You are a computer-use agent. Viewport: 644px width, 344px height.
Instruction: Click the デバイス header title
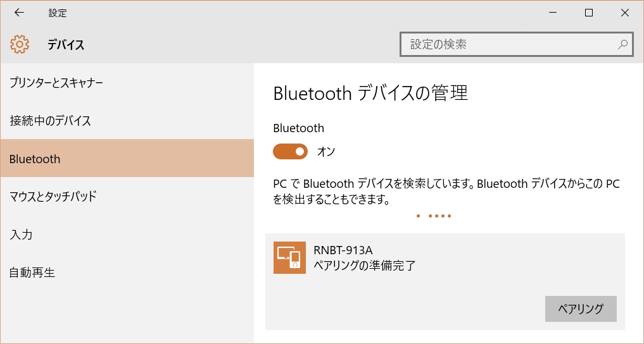(x=66, y=44)
